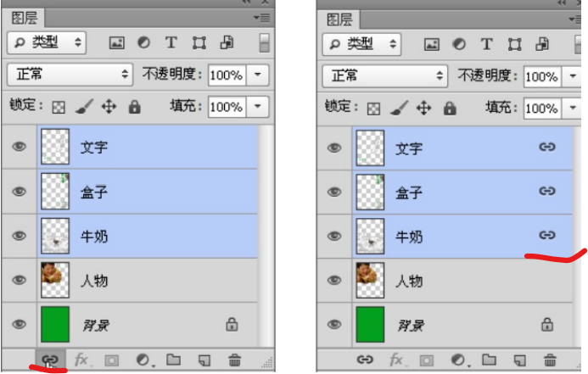The image size is (588, 374).
Task: Open 正常 blend mode dropdown in left panel
Action: [x=70, y=75]
